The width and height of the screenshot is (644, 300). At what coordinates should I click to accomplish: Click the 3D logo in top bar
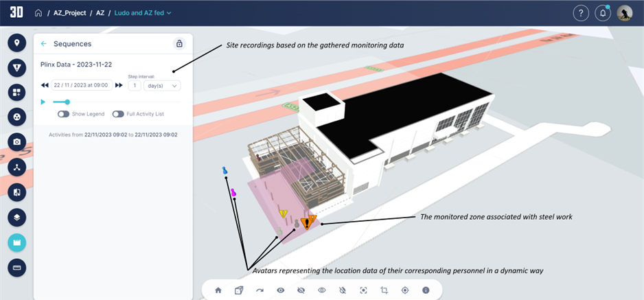coord(16,13)
